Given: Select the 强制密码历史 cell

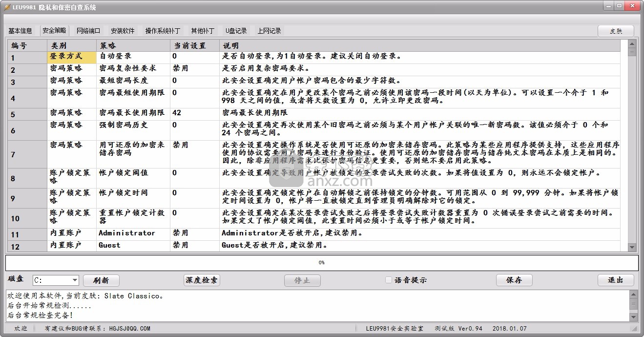Looking at the screenshot, I should (x=133, y=130).
